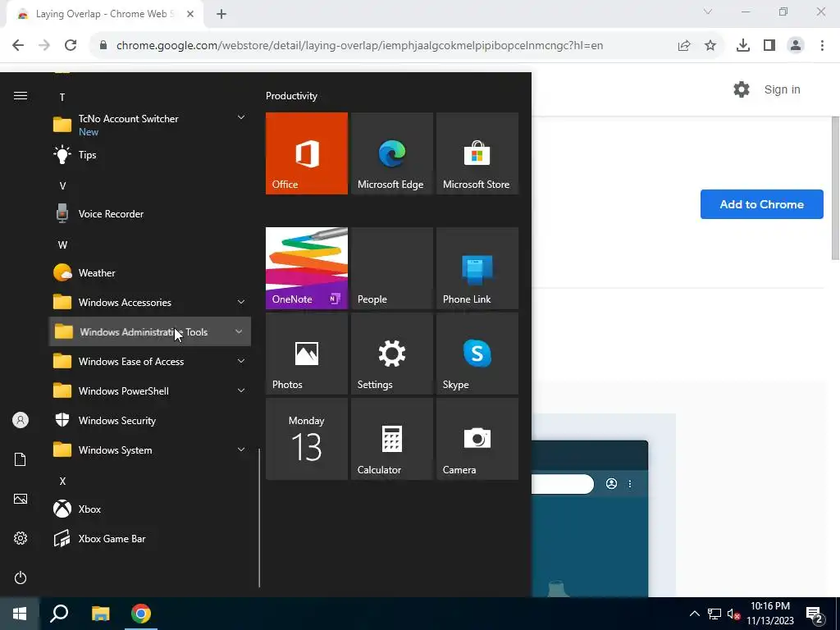This screenshot has height=630, width=840.
Task: Open Settings gear in Start sidebar
Action: click(21, 538)
